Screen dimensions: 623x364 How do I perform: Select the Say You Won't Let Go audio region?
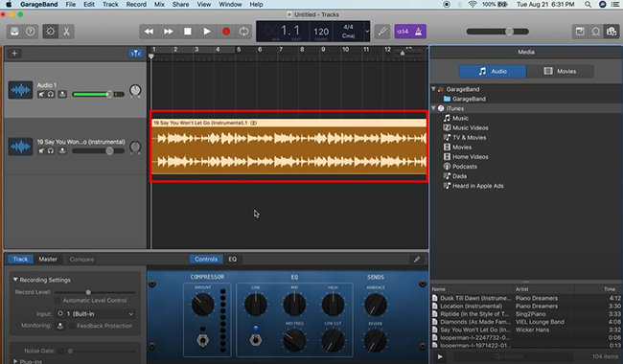[x=288, y=147]
